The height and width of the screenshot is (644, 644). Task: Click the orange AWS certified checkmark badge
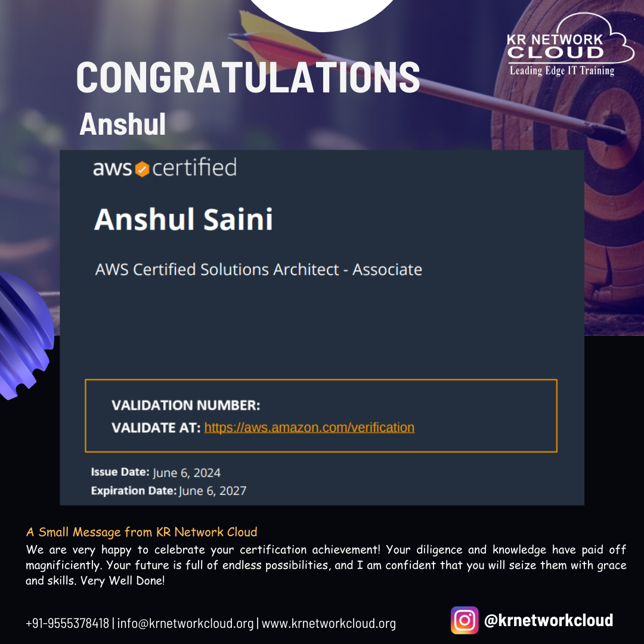click(142, 169)
